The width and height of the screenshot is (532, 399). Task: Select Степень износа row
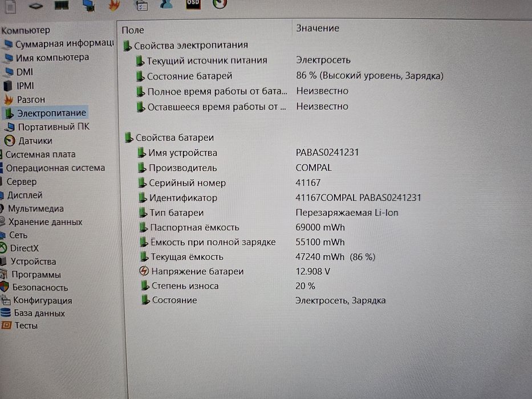(180, 286)
